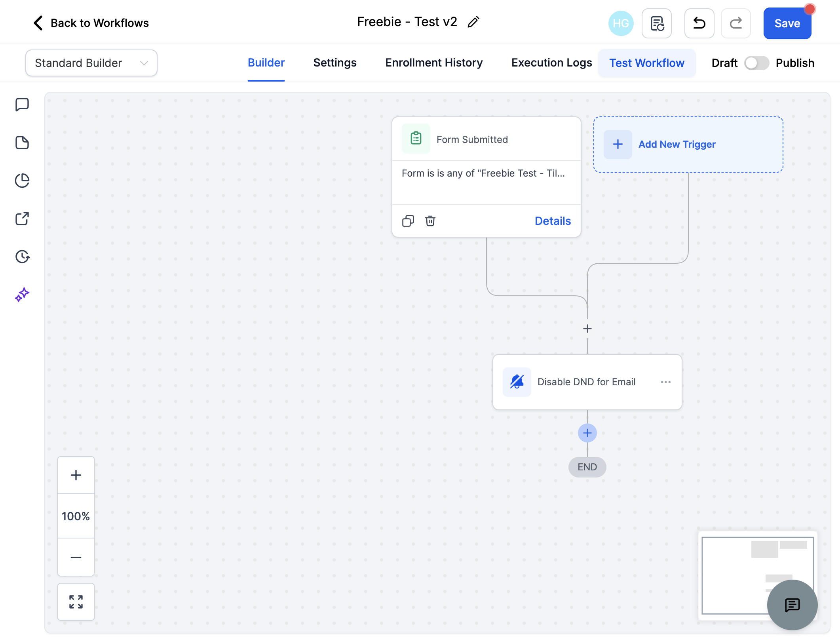This screenshot has width=840, height=643.
Task: Click the Test Workflow button
Action: (x=647, y=63)
